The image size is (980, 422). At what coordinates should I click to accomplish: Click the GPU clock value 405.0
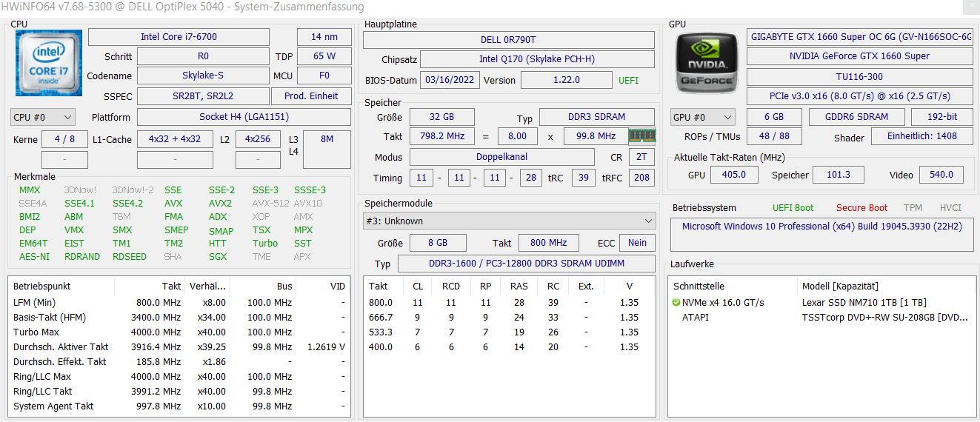tap(733, 175)
